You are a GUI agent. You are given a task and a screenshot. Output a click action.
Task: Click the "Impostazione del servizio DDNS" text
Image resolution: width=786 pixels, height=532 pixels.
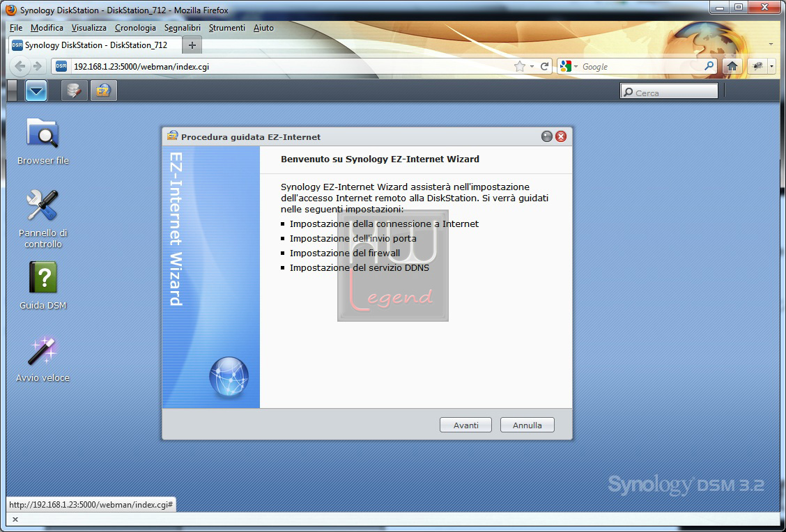360,267
